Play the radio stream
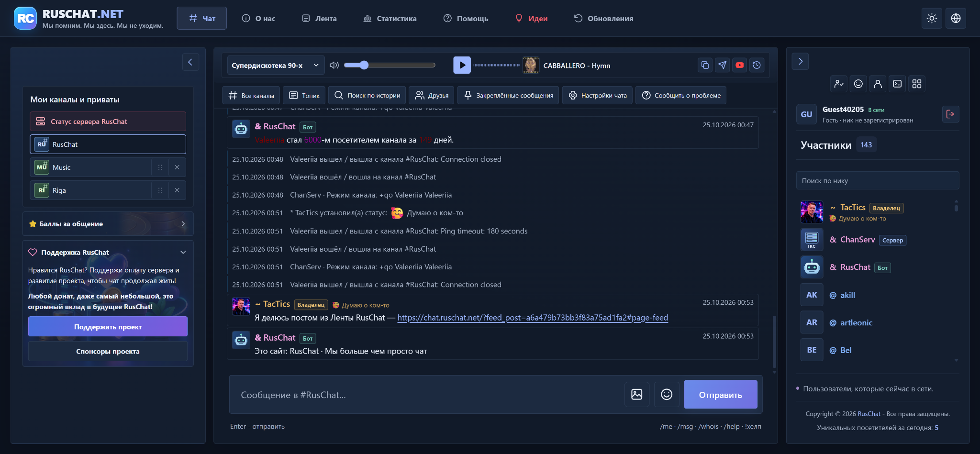This screenshot has height=454, width=980. [462, 65]
